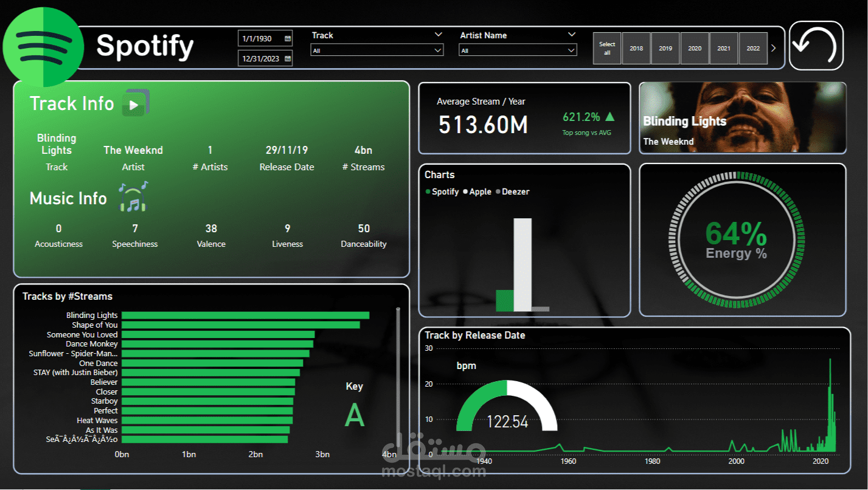The width and height of the screenshot is (868, 490).
Task: Click the Select all year button
Action: [x=607, y=48]
